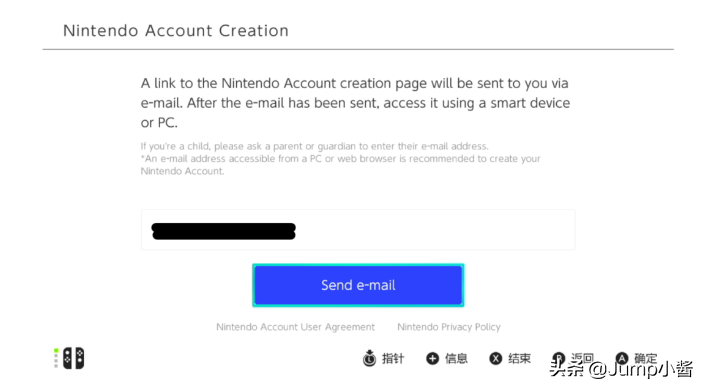Choose the 结束 end label
The height and width of the screenshot is (389, 704).
click(519, 358)
